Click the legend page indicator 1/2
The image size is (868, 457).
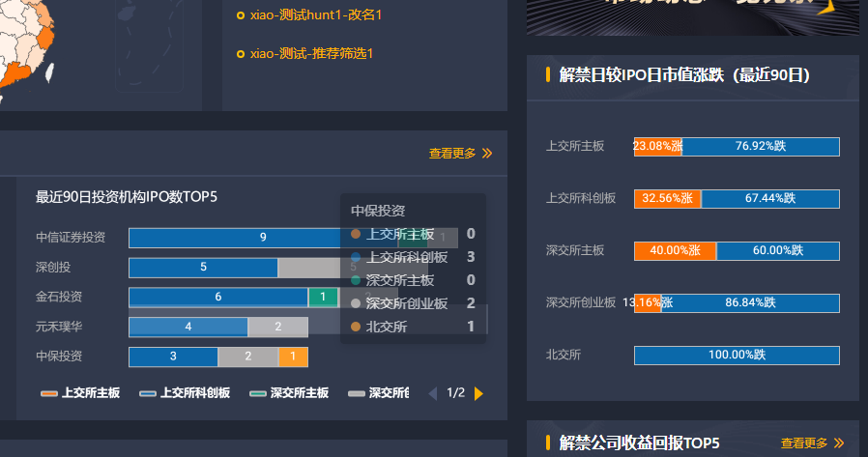[455, 393]
